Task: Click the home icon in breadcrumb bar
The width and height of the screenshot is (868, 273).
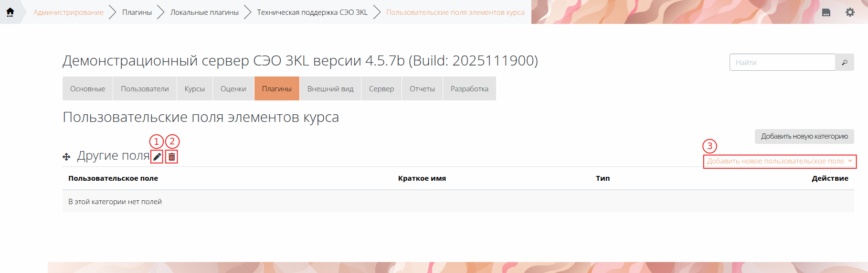Action: pyautogui.click(x=10, y=12)
